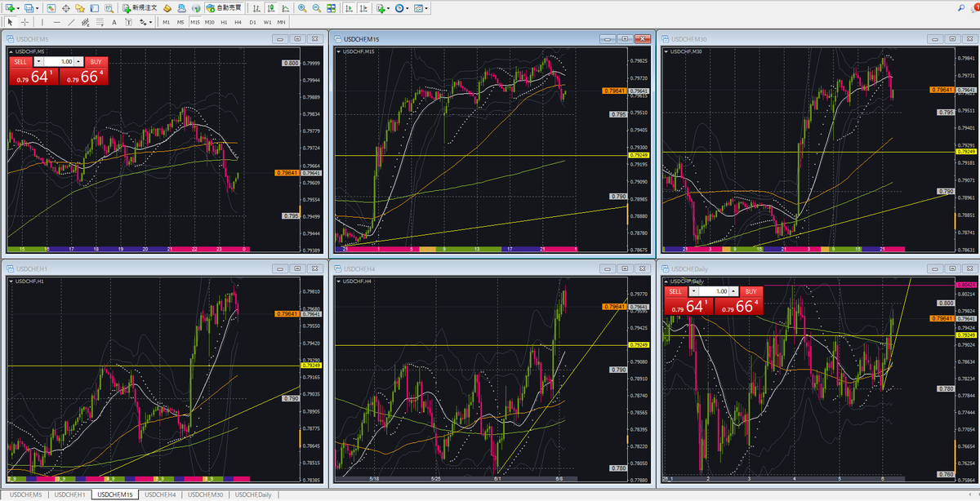The height and width of the screenshot is (501, 980).
Task: Increase lot volume in Daily chart
Action: click(735, 291)
